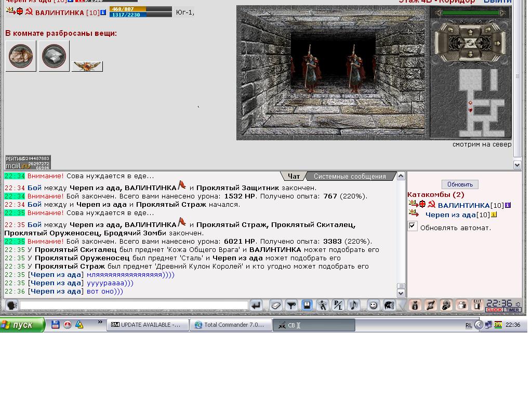Expand the quick launch chevron on taskbar
The width and height of the screenshot is (532, 399).
tap(100, 322)
